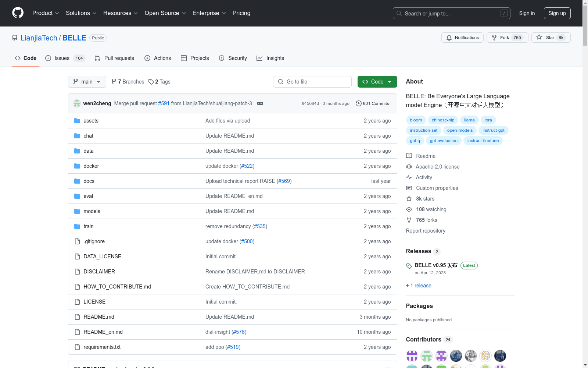Viewport: 588px width, 368px height.
Task: Open the .gitignore file icon
Action: pos(77,241)
